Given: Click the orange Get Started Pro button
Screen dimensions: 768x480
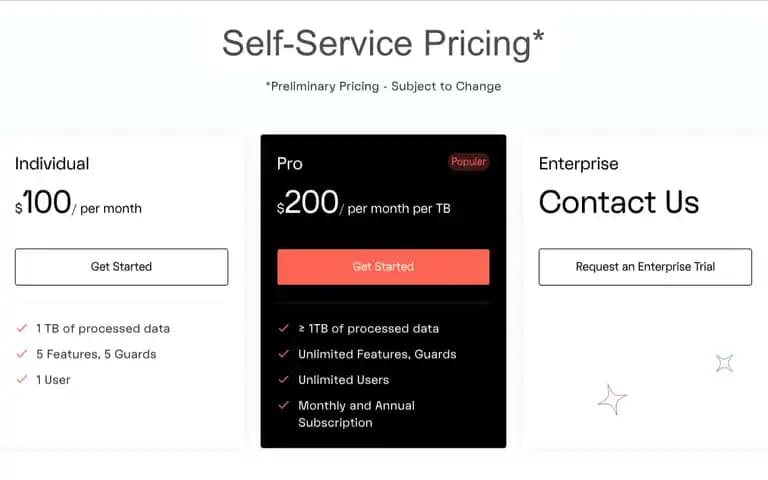Looking at the screenshot, I should pyautogui.click(x=383, y=267).
